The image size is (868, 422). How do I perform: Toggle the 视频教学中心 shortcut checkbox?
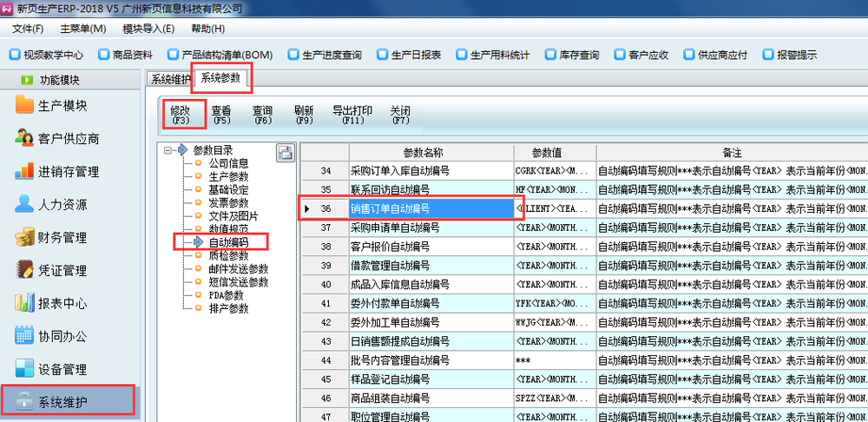click(x=15, y=55)
